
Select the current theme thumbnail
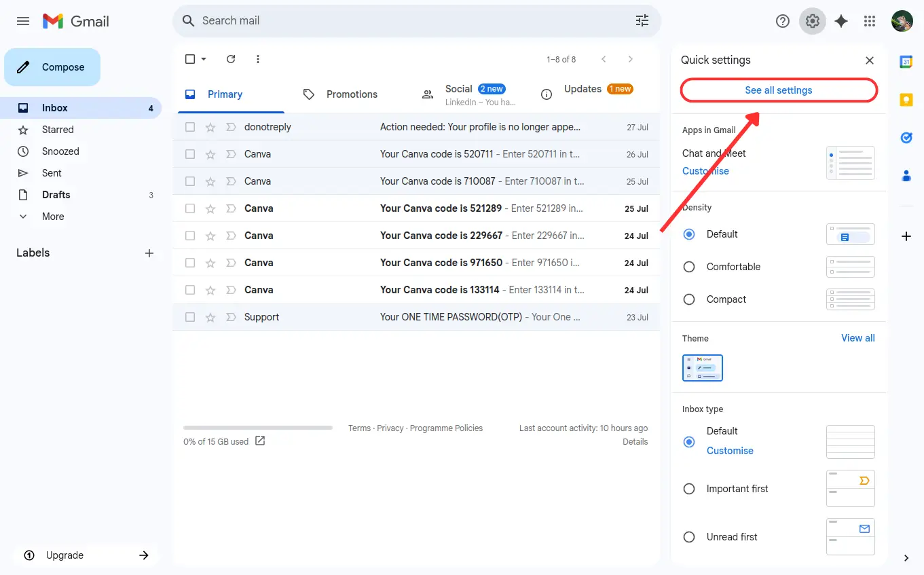(702, 367)
